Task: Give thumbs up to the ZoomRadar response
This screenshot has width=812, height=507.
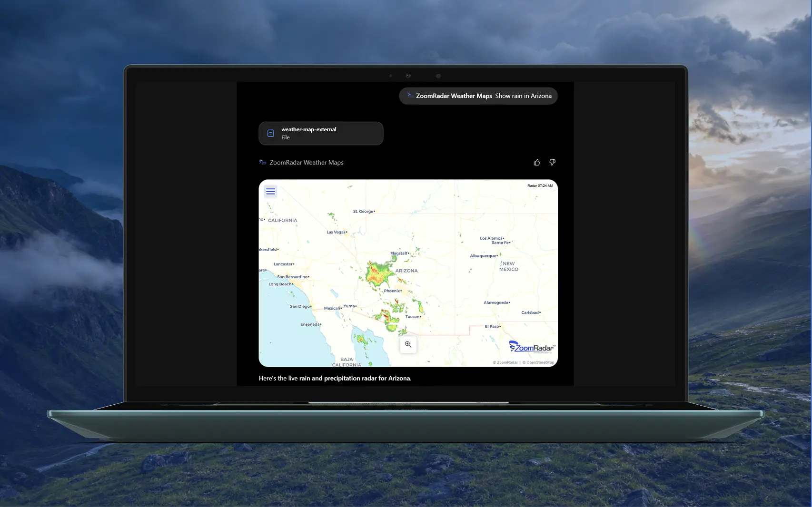Action: tap(537, 163)
